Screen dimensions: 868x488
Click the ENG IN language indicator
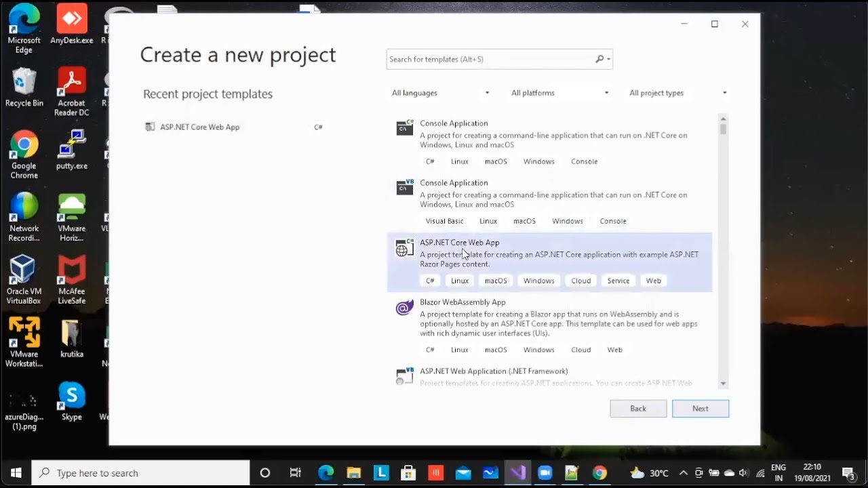778,473
